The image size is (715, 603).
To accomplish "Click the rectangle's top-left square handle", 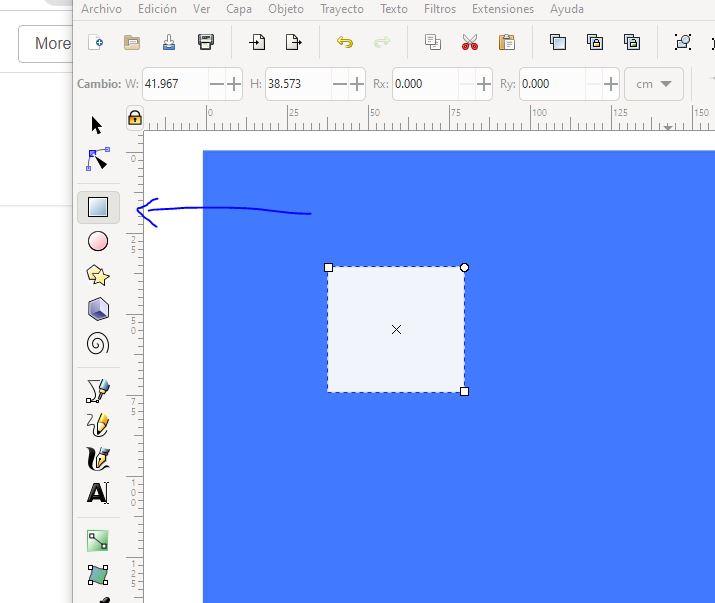I will (x=328, y=267).
